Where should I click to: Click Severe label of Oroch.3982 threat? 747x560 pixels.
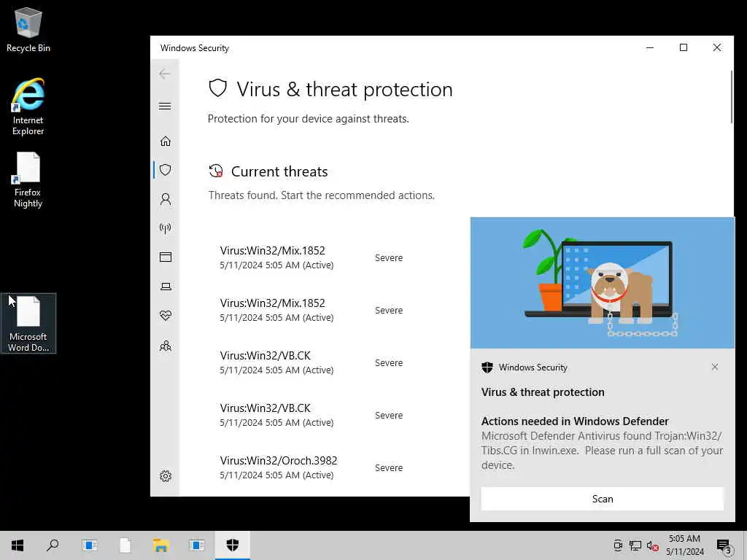coord(389,467)
